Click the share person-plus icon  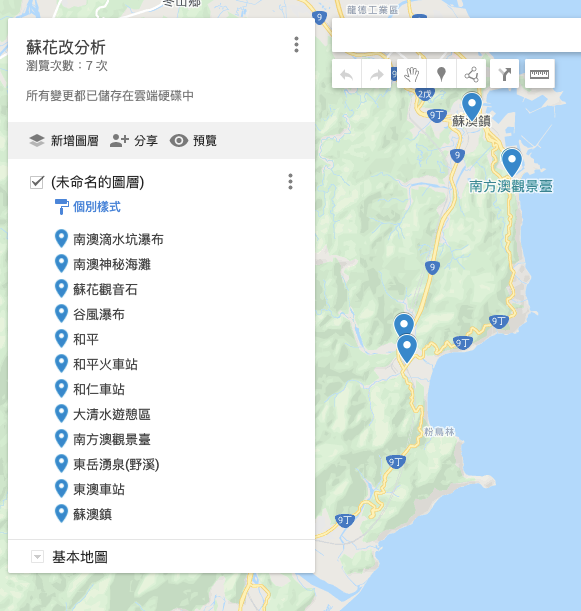click(119, 140)
